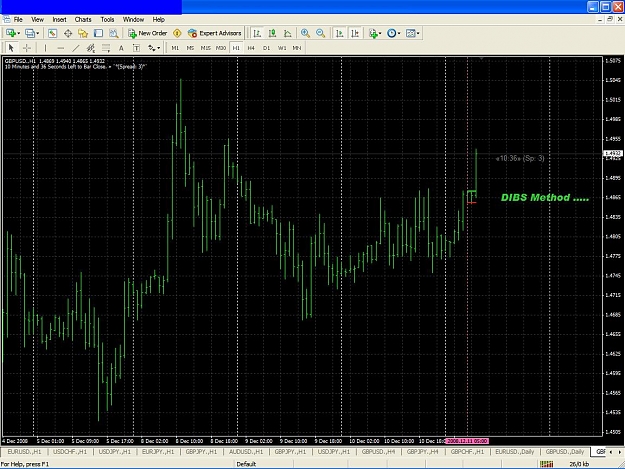625x469 pixels.
Task: Expand the Arrows objects dropdown
Action: [x=159, y=48]
